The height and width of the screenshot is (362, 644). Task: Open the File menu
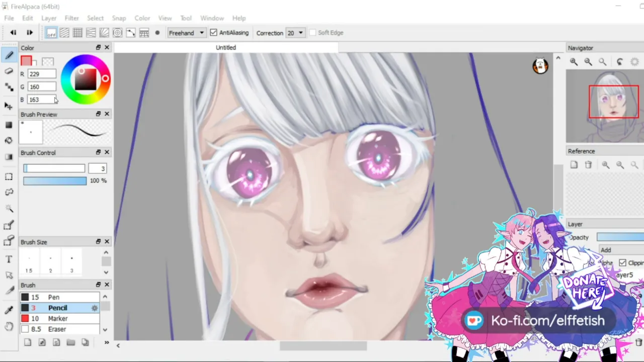[x=9, y=18]
